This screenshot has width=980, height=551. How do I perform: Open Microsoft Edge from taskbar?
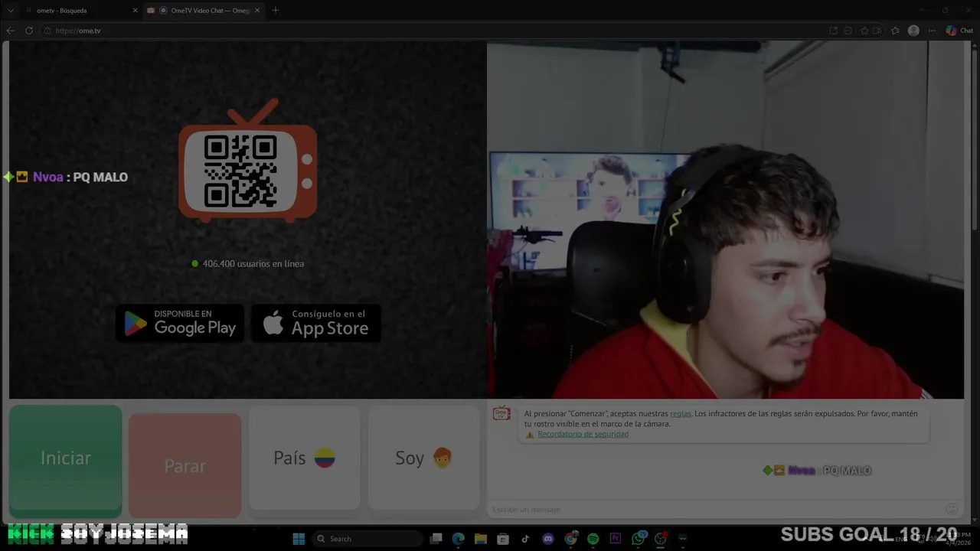tap(458, 539)
